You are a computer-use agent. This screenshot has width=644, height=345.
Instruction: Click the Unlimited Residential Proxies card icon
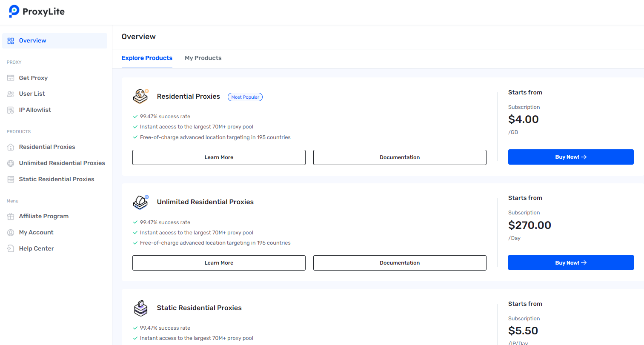pyautogui.click(x=141, y=202)
